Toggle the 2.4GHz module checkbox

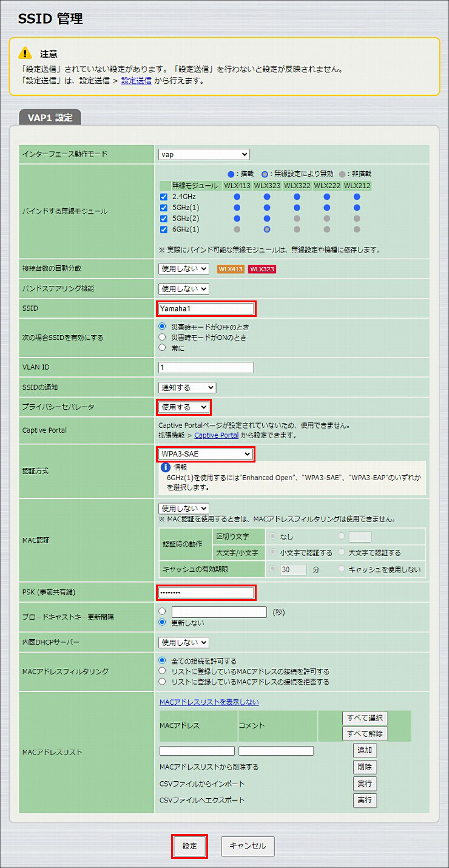(x=164, y=197)
